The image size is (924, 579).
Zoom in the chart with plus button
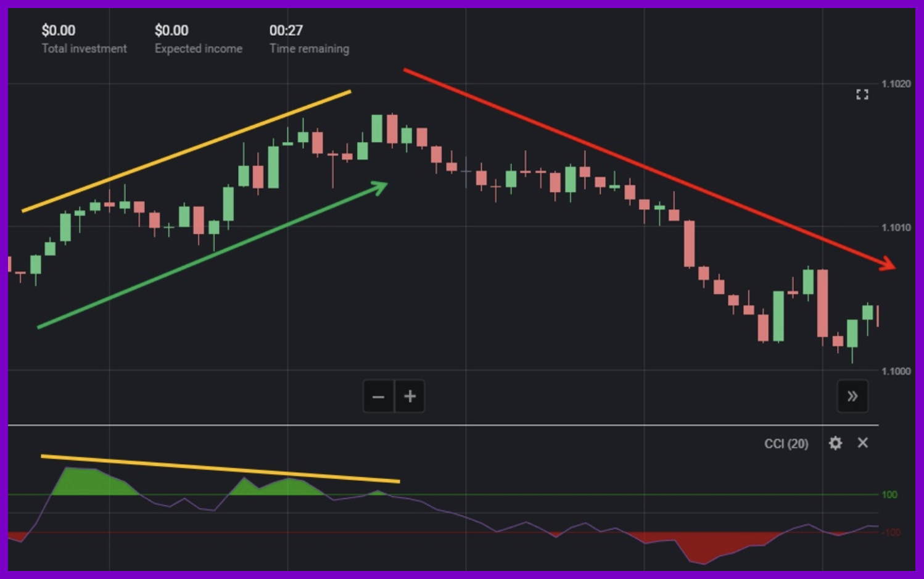coord(410,396)
